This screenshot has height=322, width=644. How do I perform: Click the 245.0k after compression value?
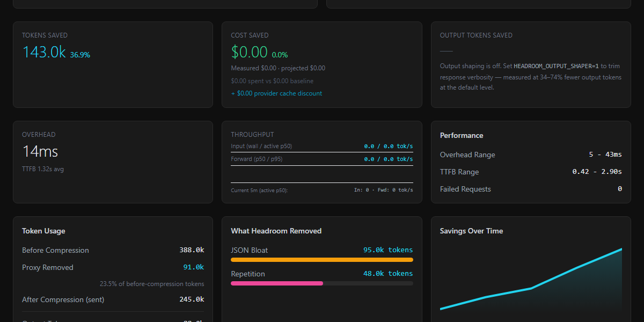click(192, 299)
